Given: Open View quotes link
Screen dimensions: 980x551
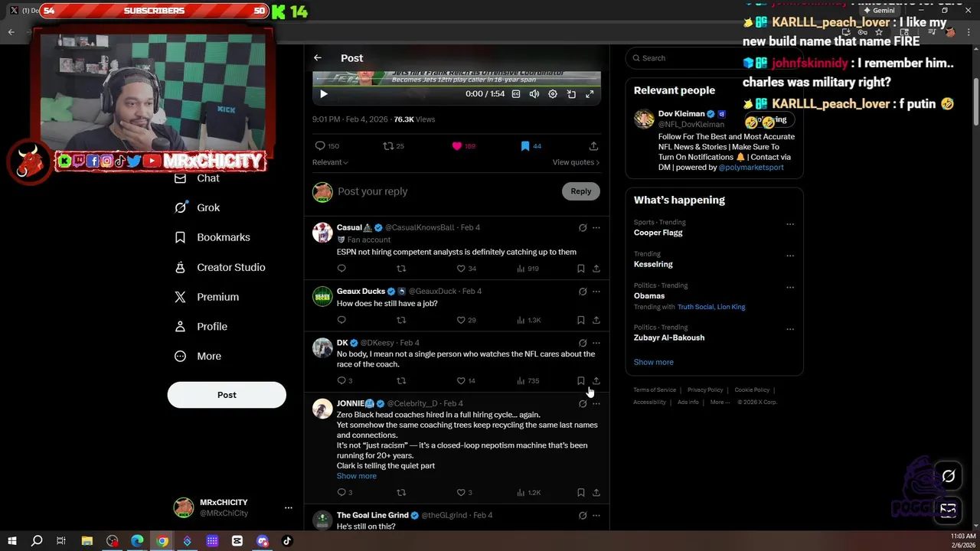Looking at the screenshot, I should (576, 162).
